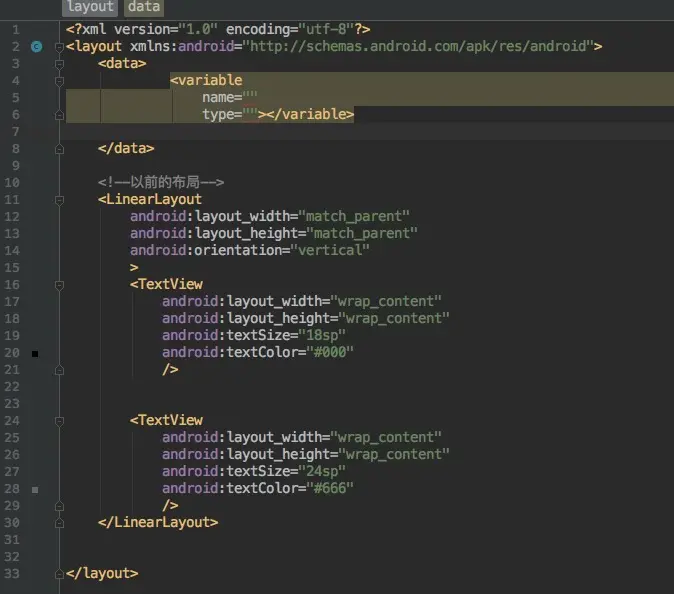The height and width of the screenshot is (594, 674).
Task: Click the fold end marker on line 29
Action: [x=60, y=506]
